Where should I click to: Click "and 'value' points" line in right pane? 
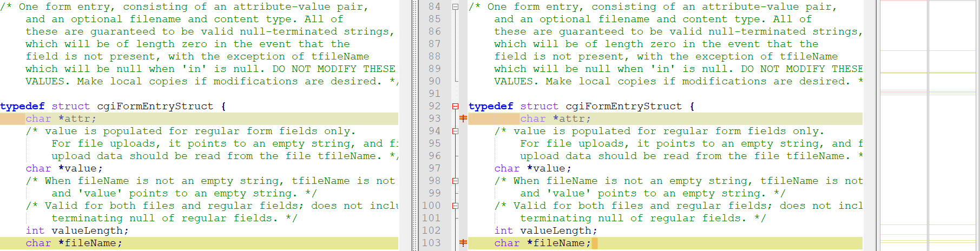coord(653,194)
